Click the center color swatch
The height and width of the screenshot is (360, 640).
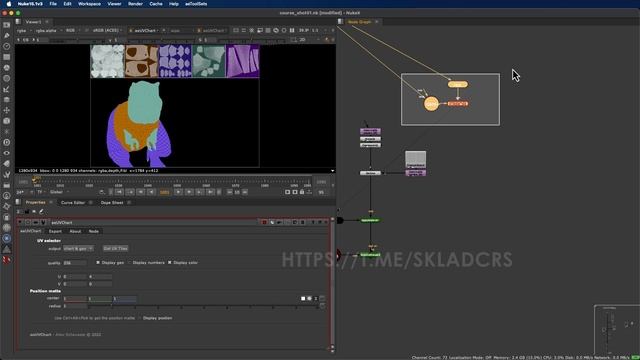[303, 298]
